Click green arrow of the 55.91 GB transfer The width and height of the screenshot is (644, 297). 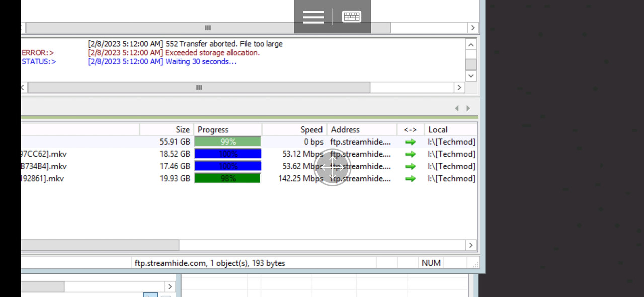point(410,142)
